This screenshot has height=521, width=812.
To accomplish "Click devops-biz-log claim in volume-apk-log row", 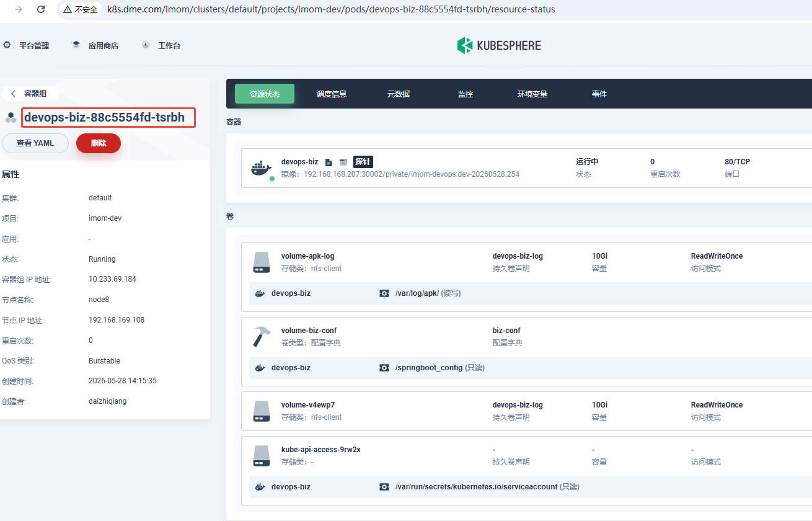I will (x=518, y=256).
